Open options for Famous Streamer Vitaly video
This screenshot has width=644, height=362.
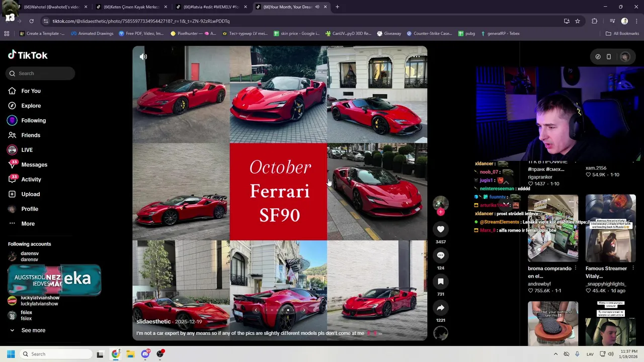pyautogui.click(x=633, y=268)
